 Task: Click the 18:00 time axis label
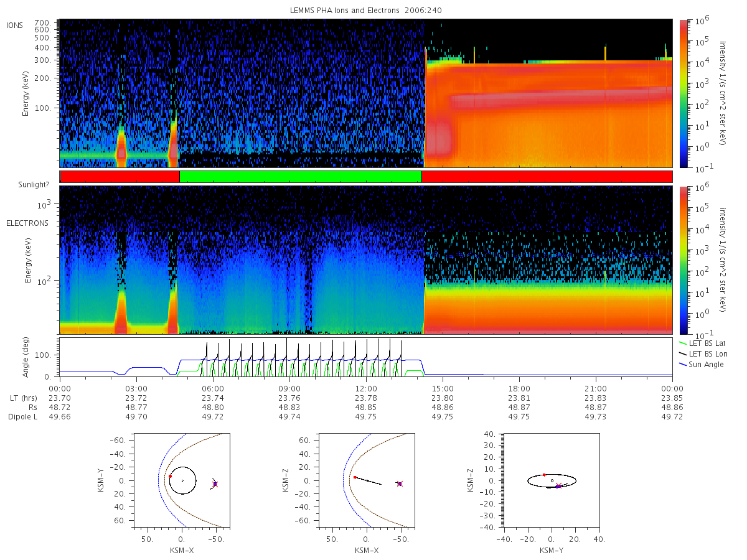519,388
